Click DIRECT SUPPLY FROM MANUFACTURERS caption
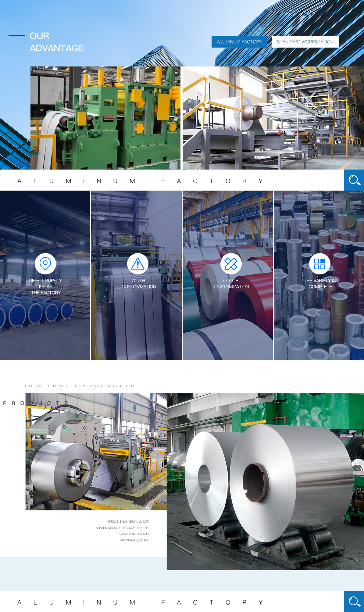Screen dimensions: 364x612 point(80,386)
